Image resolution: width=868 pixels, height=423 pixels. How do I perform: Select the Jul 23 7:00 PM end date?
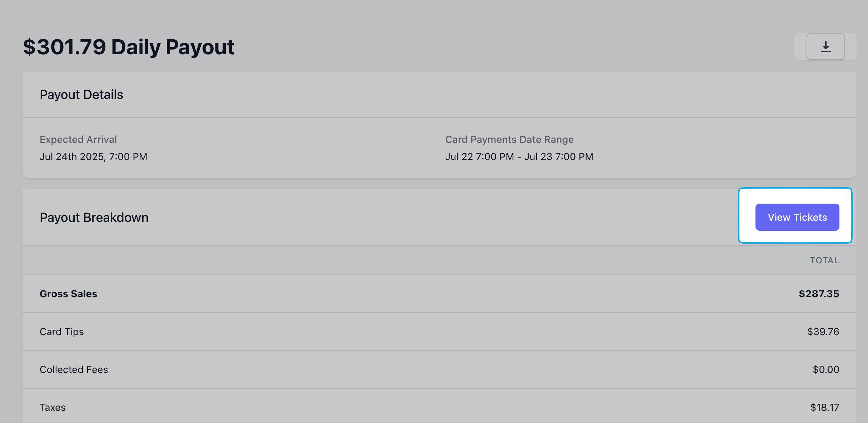click(x=559, y=156)
